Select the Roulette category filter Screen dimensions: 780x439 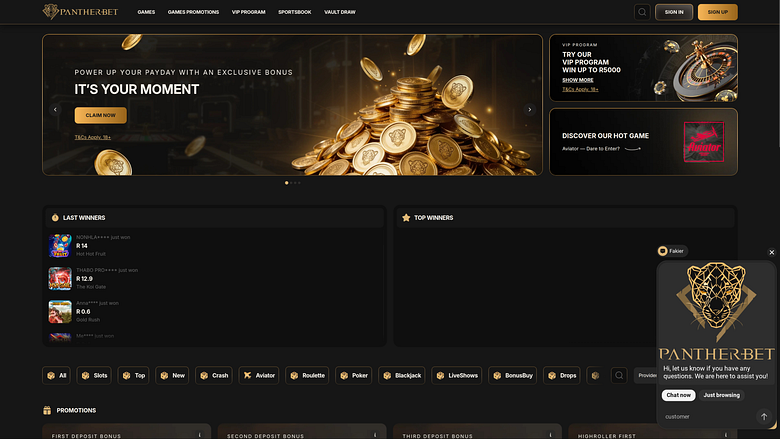point(307,375)
